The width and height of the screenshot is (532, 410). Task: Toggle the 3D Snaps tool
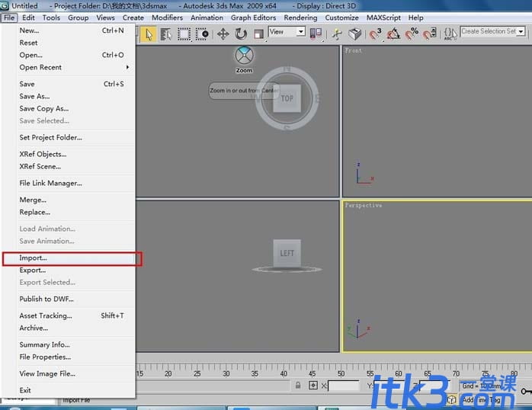(x=375, y=34)
